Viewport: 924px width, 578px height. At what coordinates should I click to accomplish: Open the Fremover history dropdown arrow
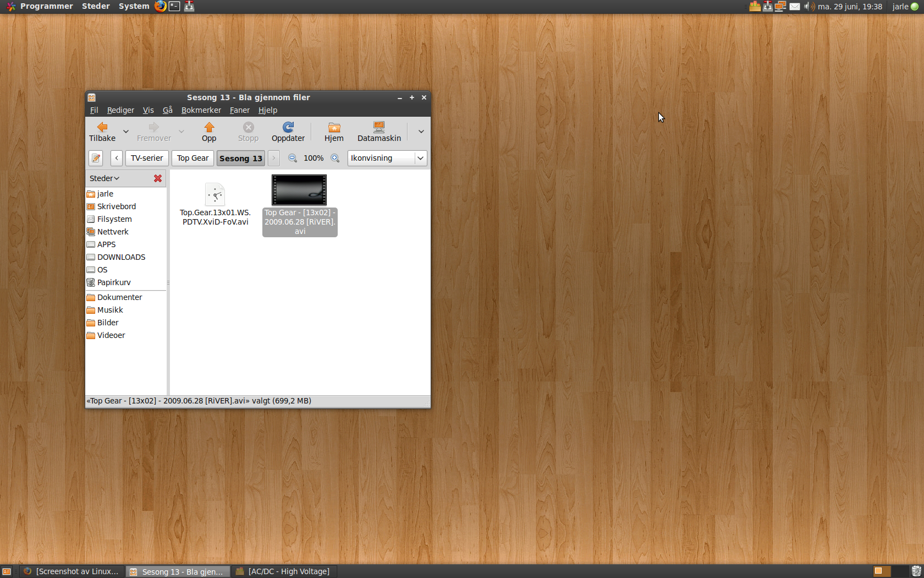(182, 132)
